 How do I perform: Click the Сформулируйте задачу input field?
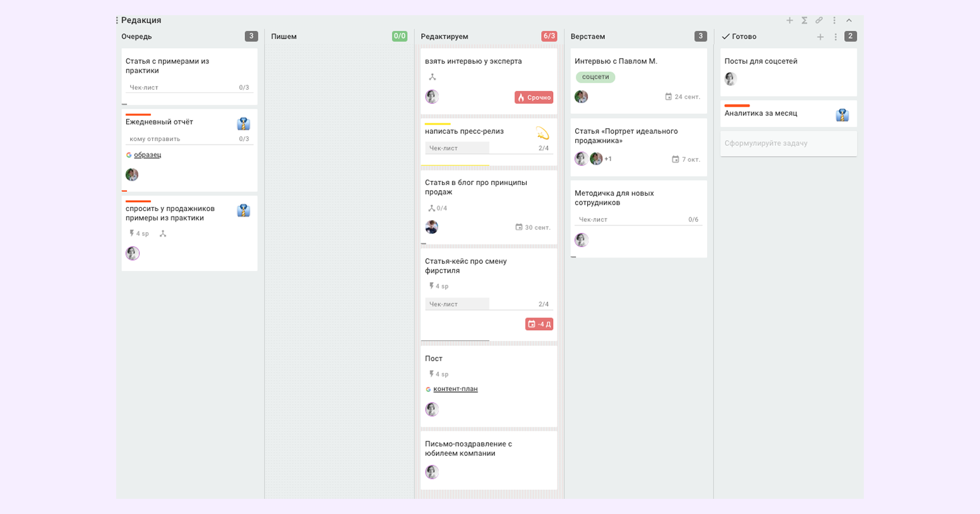[x=789, y=143]
